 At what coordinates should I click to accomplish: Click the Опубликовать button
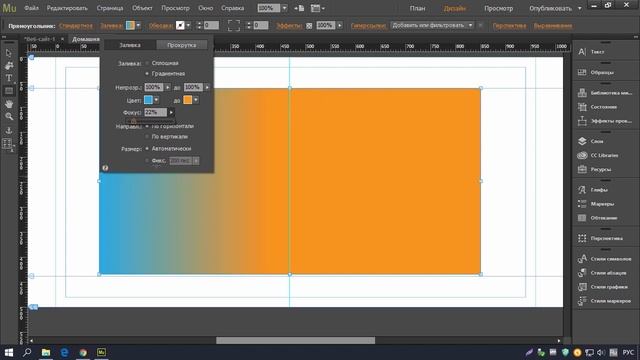coord(550,8)
